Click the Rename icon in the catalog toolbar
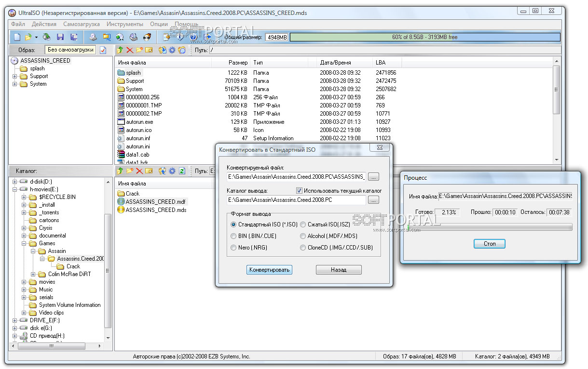 149,171
